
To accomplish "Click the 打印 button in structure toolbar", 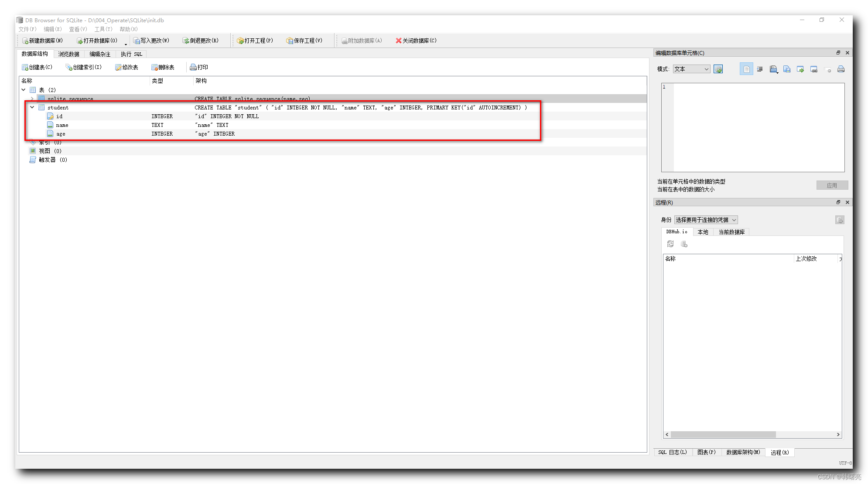I will pos(199,67).
